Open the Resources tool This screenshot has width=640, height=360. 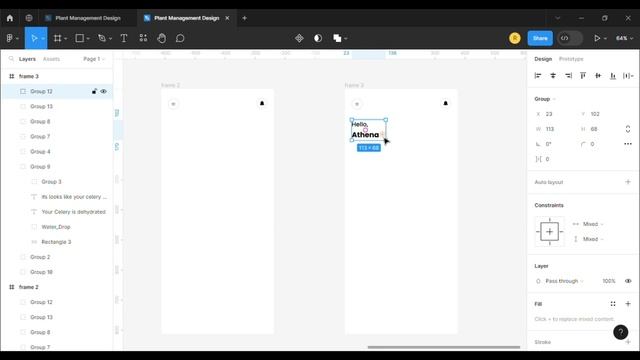(143, 38)
